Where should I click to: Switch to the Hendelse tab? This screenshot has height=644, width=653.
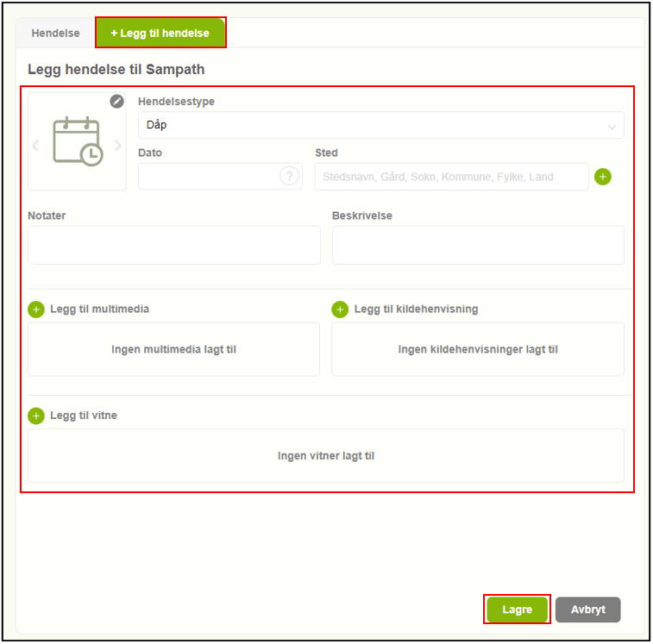[x=55, y=34]
